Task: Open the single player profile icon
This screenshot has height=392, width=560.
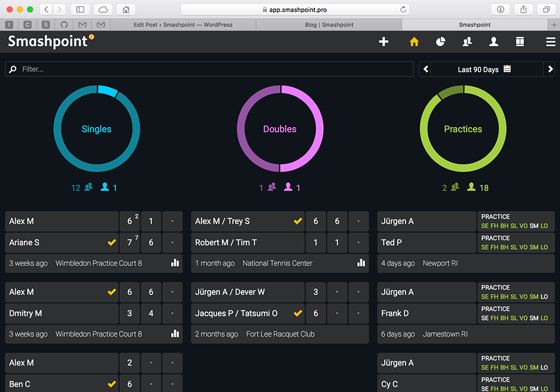Action: coord(493,42)
